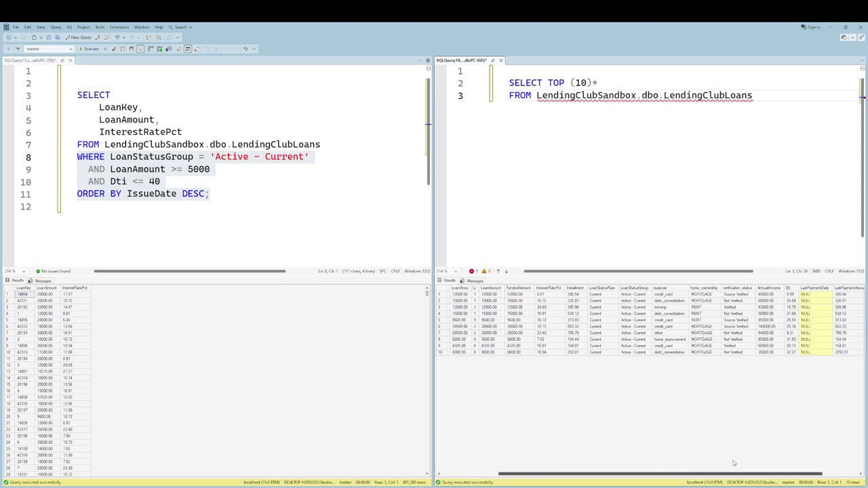Screen dimensions: 868x488
Task: Click the SELECT TOP (10)* line in right editor
Action: [553, 83]
